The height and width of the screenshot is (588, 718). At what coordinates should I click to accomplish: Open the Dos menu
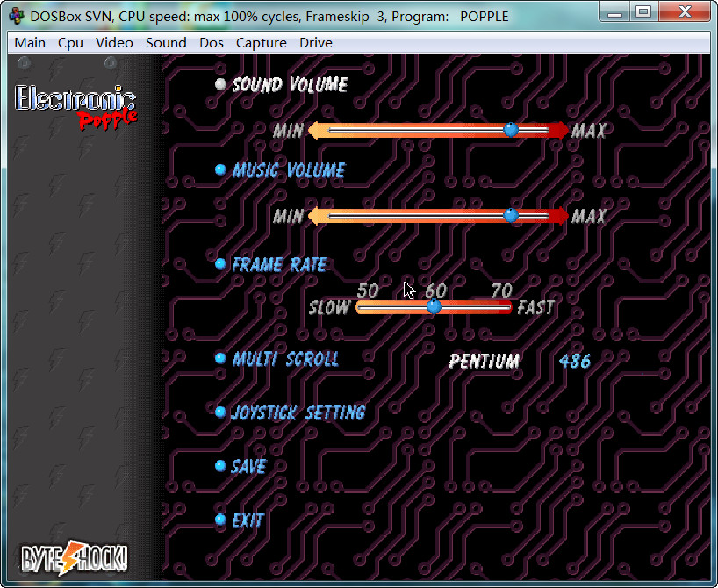coord(211,43)
